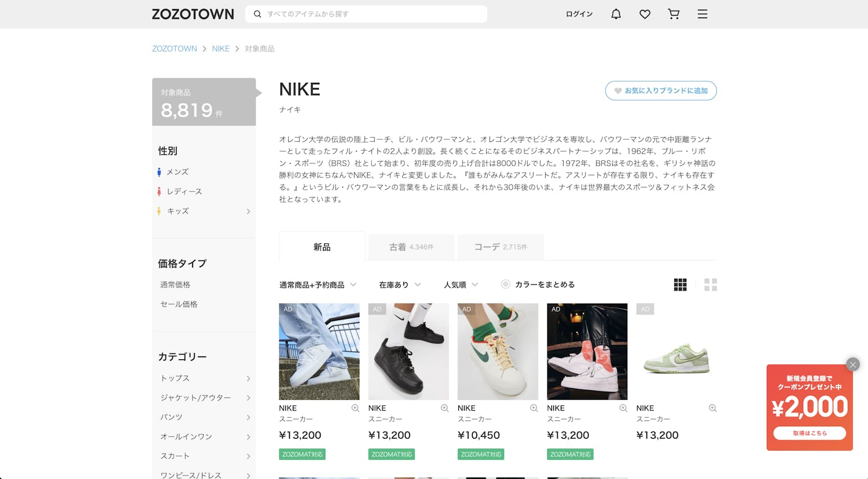Screen dimensions: 868x479
Task: Toggle the カラーをまとめる radio option
Action: pos(506,285)
